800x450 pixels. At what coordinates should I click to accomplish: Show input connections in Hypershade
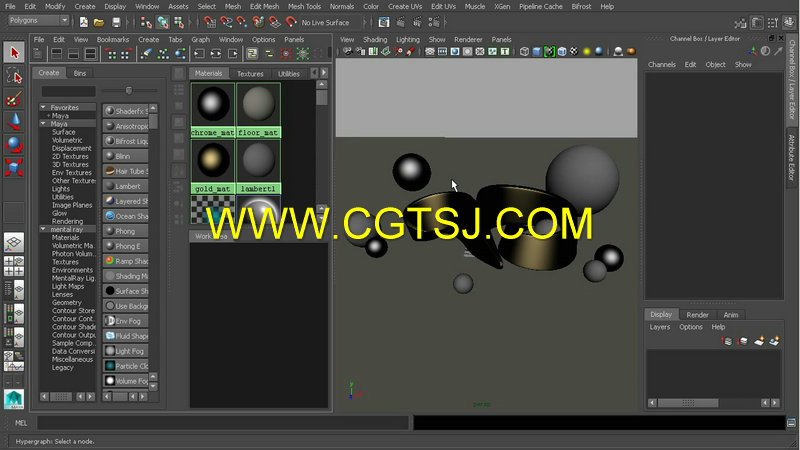pos(199,54)
